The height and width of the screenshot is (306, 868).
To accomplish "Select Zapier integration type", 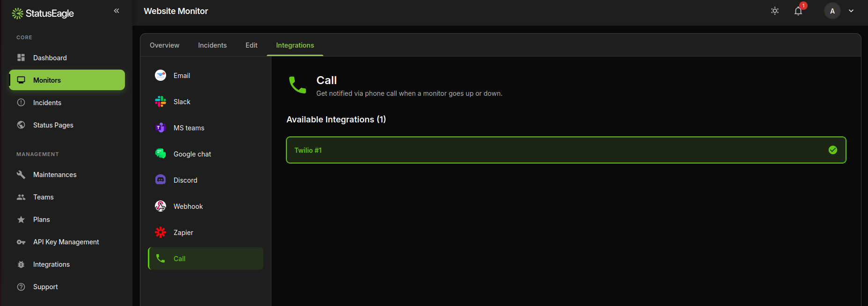I will coord(205,232).
